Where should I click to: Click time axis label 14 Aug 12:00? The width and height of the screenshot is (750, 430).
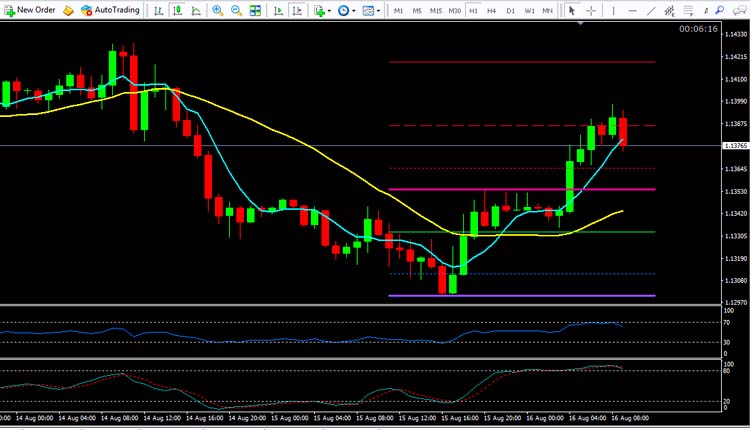[162, 418]
